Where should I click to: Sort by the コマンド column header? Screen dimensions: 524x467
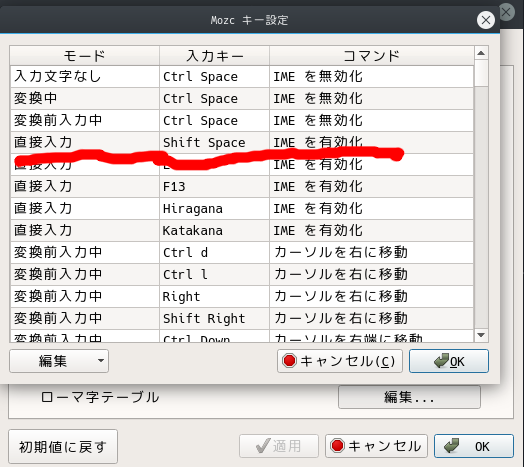point(372,56)
